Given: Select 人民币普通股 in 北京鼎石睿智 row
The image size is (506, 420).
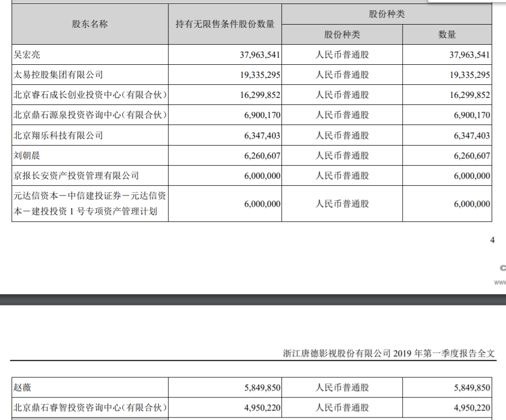Looking at the screenshot, I should [x=342, y=408].
